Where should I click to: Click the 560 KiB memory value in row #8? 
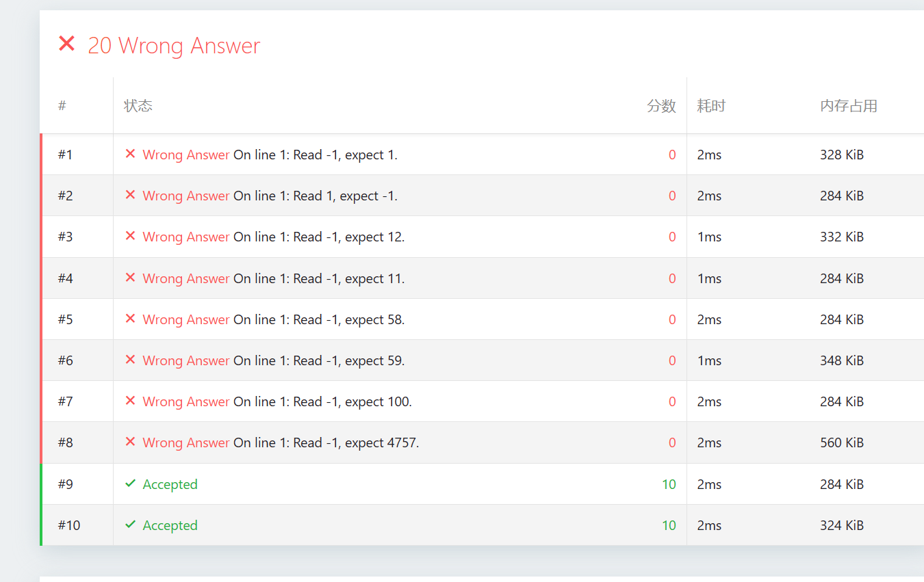click(x=842, y=442)
